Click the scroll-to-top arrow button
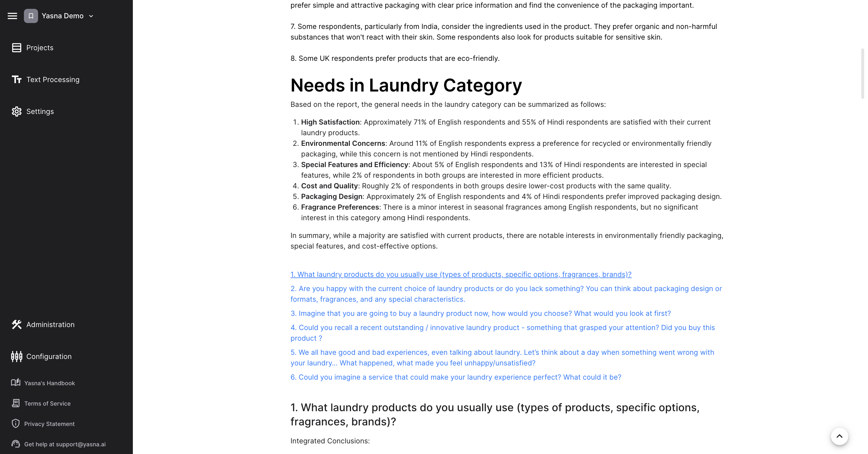Viewport: 868px width, 454px height. [839, 436]
